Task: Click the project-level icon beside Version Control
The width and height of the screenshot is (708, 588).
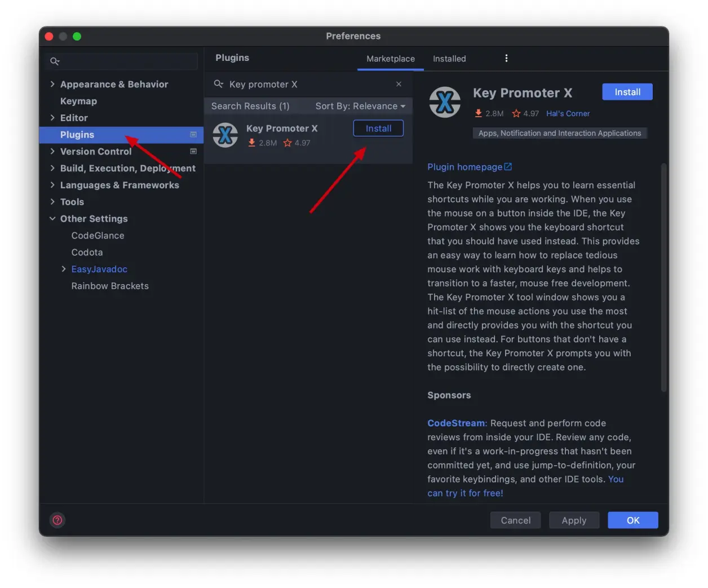Action: pyautogui.click(x=193, y=152)
